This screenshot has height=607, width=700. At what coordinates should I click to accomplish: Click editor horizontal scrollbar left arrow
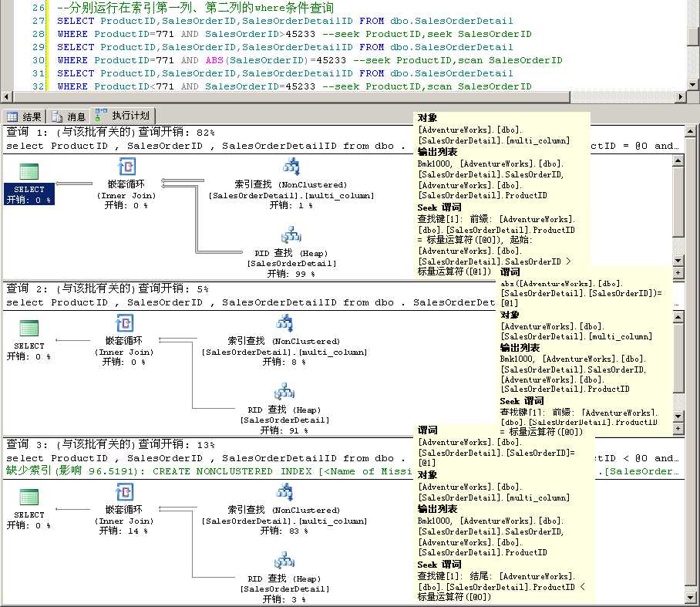(7, 96)
